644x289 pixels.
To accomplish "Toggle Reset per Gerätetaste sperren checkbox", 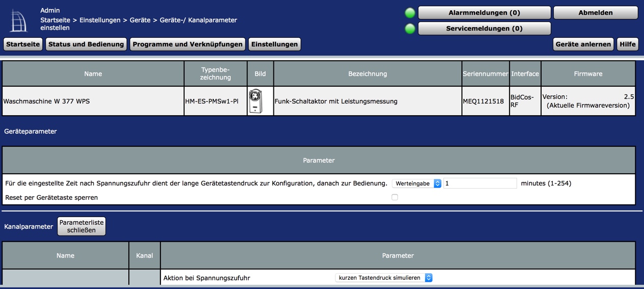I will point(395,197).
